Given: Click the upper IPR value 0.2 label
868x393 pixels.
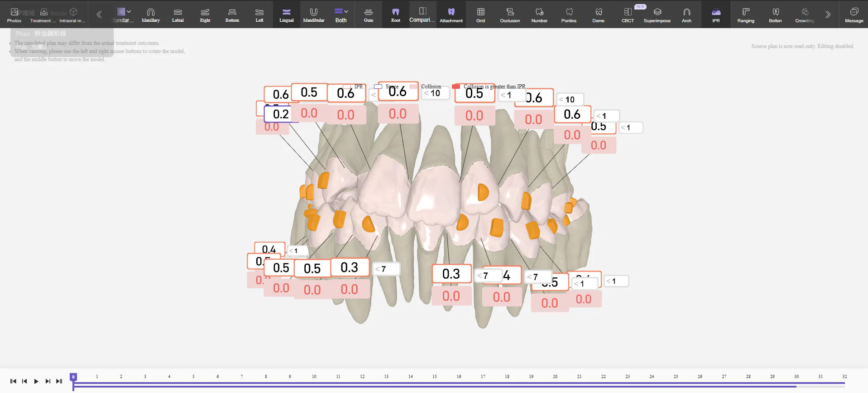Looking at the screenshot, I should click(281, 114).
